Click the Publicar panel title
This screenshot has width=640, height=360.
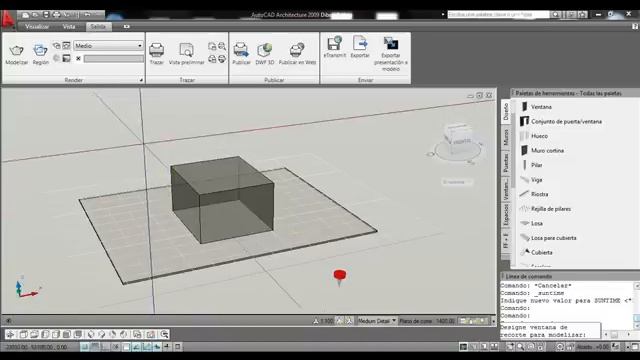274,80
